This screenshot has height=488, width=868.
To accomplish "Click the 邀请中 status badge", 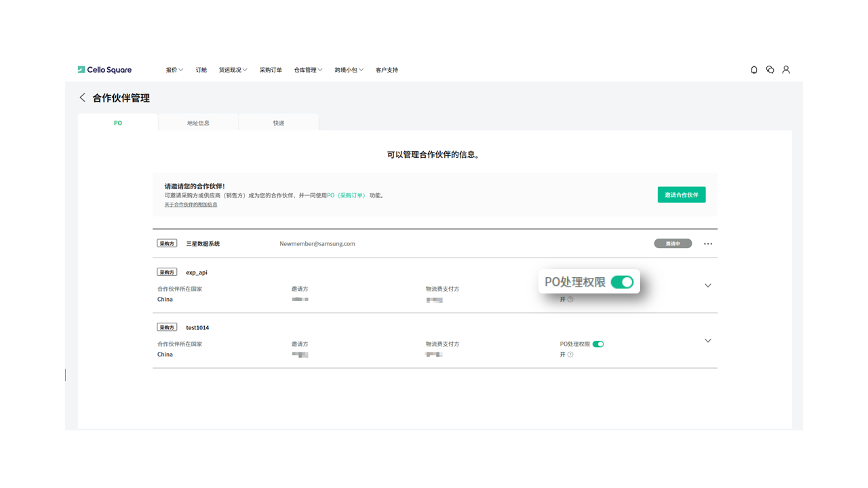I will 673,244.
